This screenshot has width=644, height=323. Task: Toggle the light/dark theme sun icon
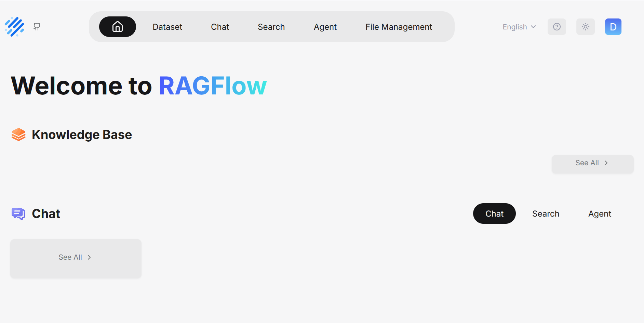586,27
